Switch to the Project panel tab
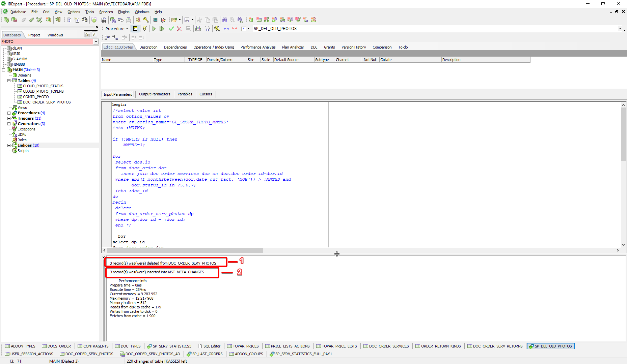 click(x=34, y=35)
